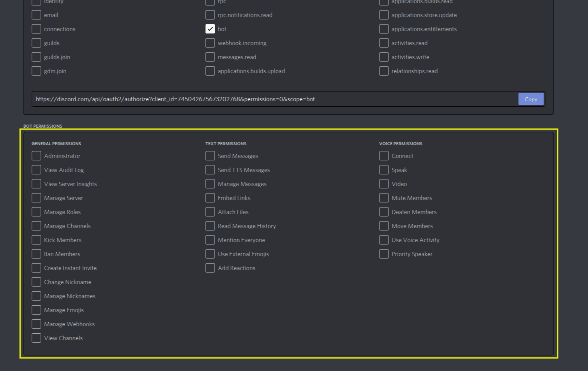Toggle the Embed Links permission
The width and height of the screenshot is (588, 371).
[x=210, y=198]
